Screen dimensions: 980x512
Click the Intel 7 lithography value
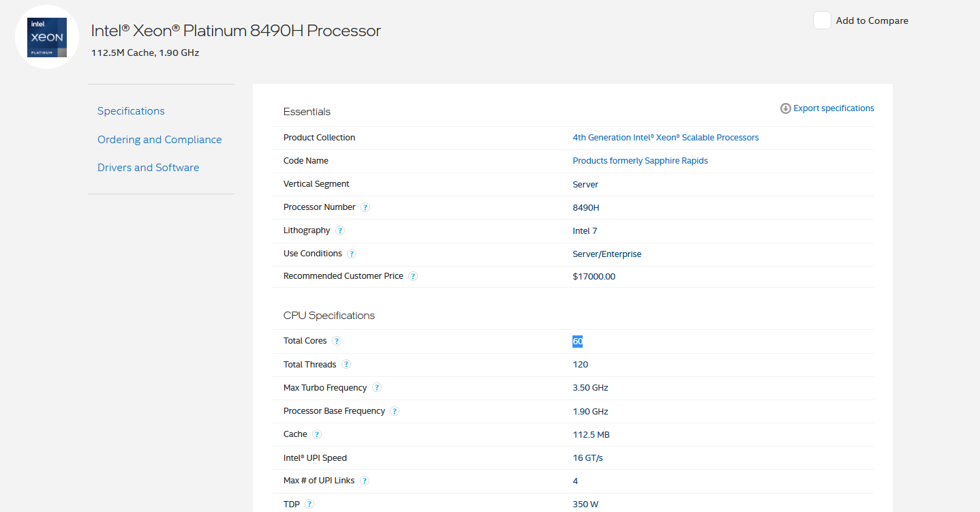585,231
